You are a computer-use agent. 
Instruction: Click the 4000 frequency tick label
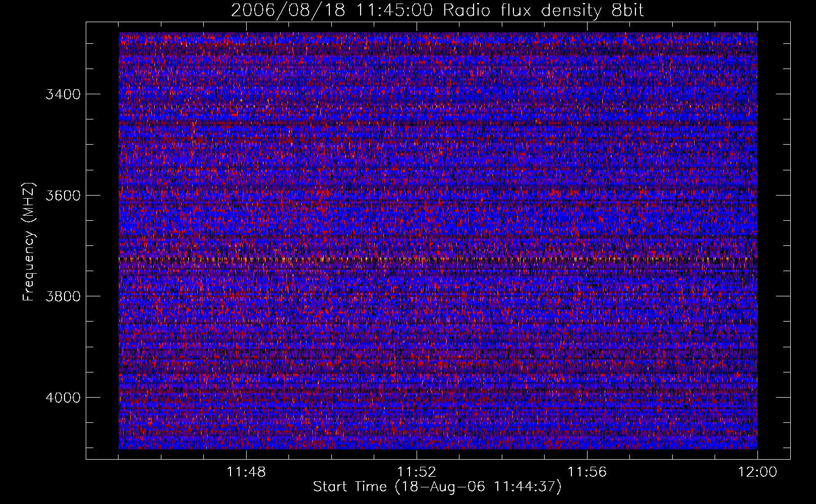pyautogui.click(x=63, y=398)
